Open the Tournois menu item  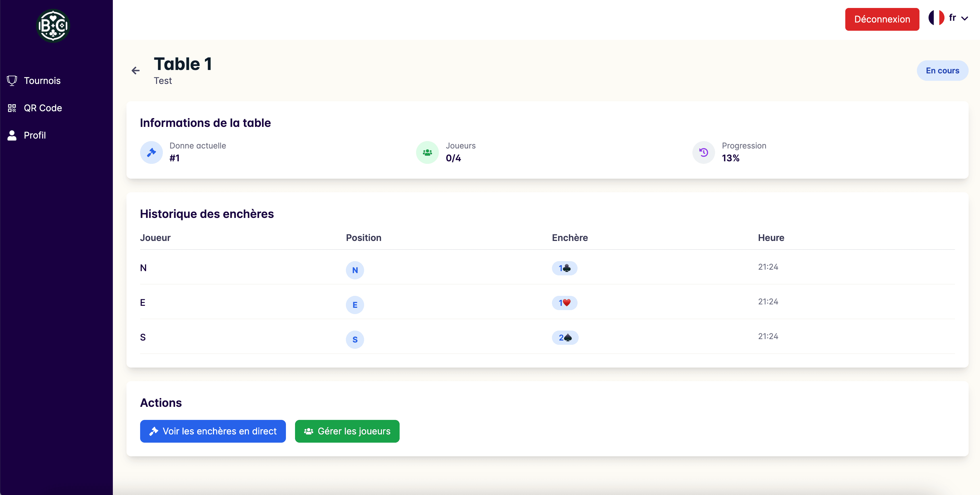42,81
